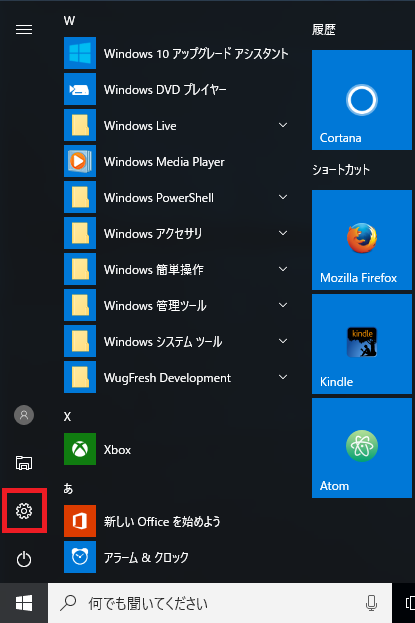Image resolution: width=415 pixels, height=623 pixels.
Task: Expand the Windows PowerShell chevron
Action: coord(283,197)
